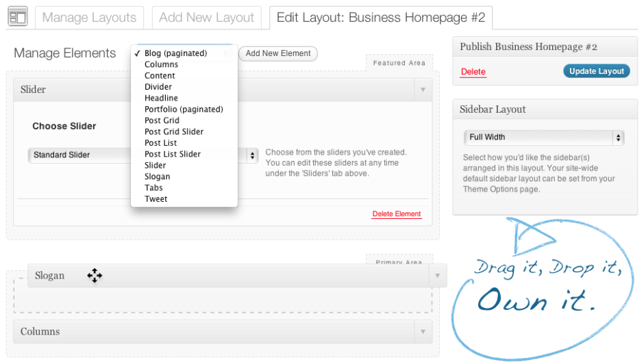
Task: Select Post Grid Slider menu option
Action: click(x=174, y=131)
